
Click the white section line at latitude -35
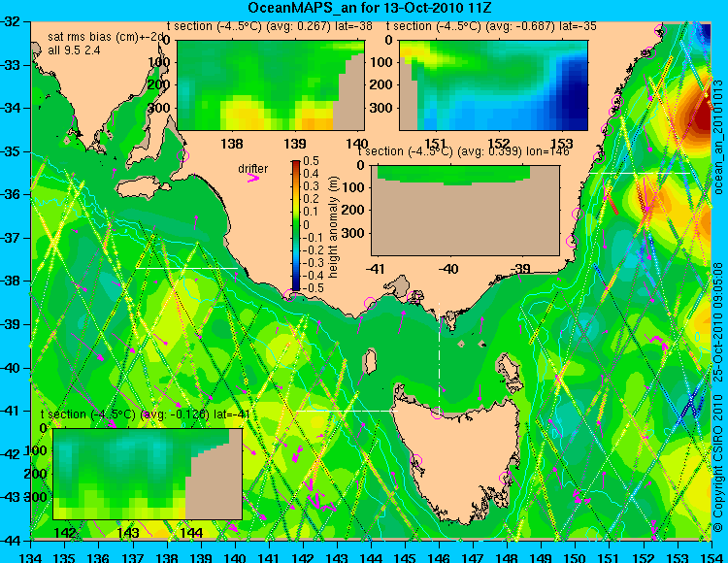[640, 173]
